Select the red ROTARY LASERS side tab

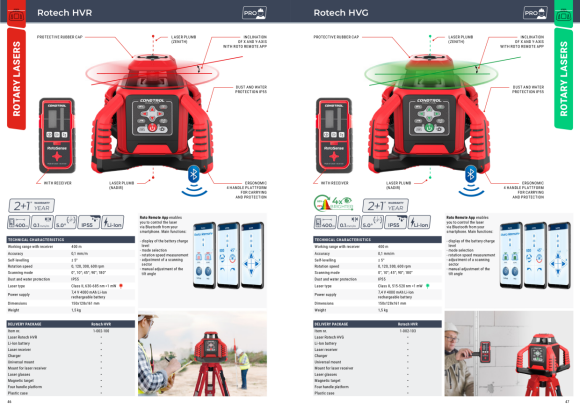click(16, 79)
